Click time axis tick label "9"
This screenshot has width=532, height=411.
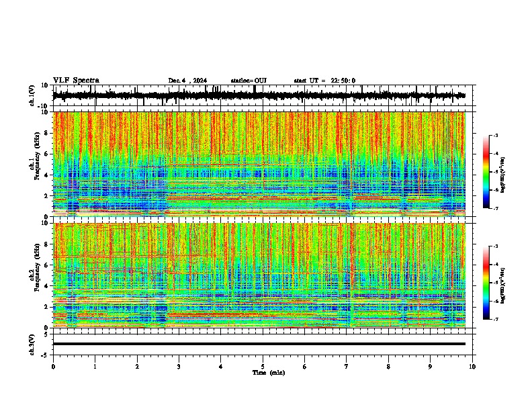pyautogui.click(x=430, y=367)
